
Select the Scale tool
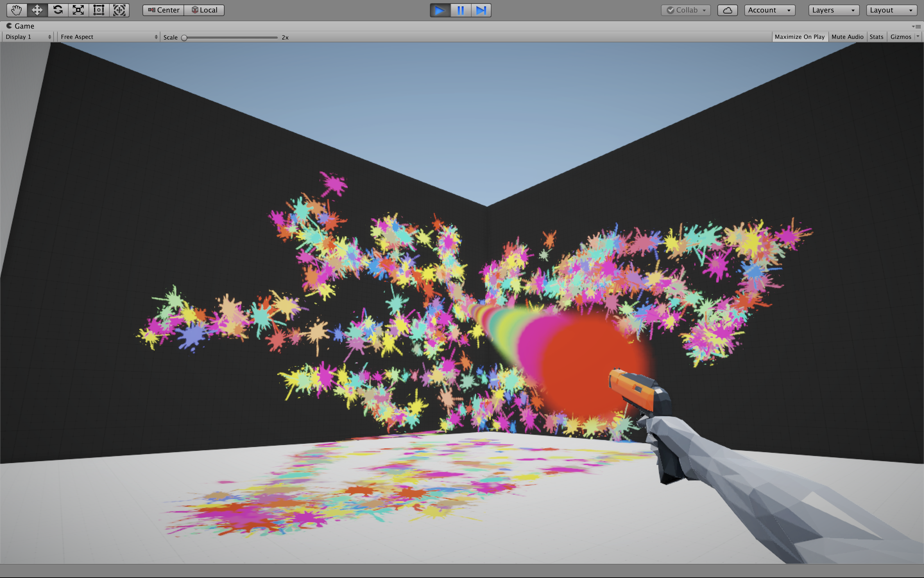[78, 10]
